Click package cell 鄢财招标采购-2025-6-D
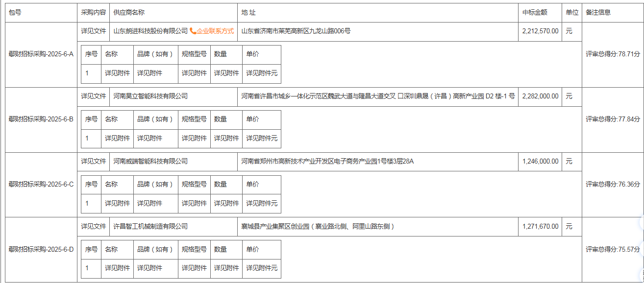This screenshot has height=283, width=644. point(41,250)
